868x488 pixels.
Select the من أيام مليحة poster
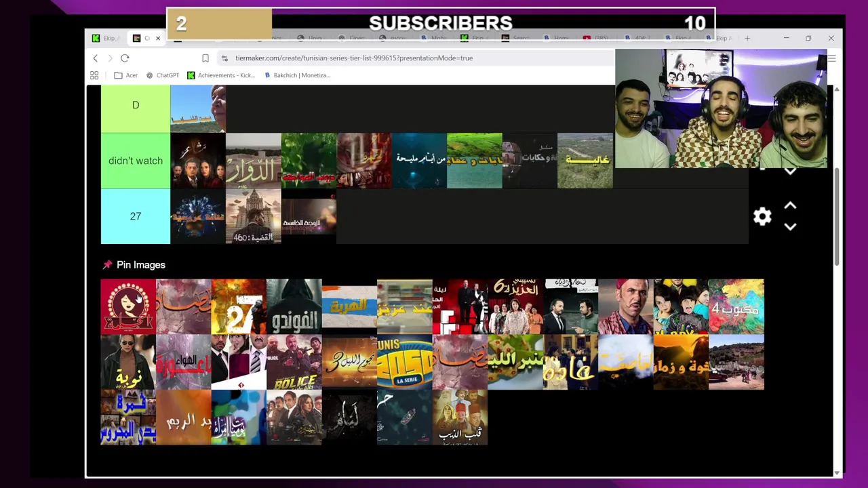coord(419,161)
